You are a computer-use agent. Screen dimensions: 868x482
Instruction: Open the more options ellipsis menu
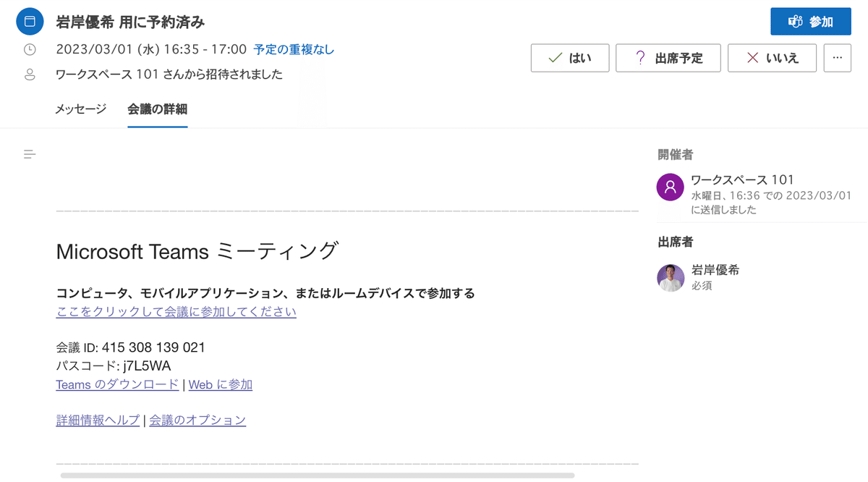pos(837,58)
